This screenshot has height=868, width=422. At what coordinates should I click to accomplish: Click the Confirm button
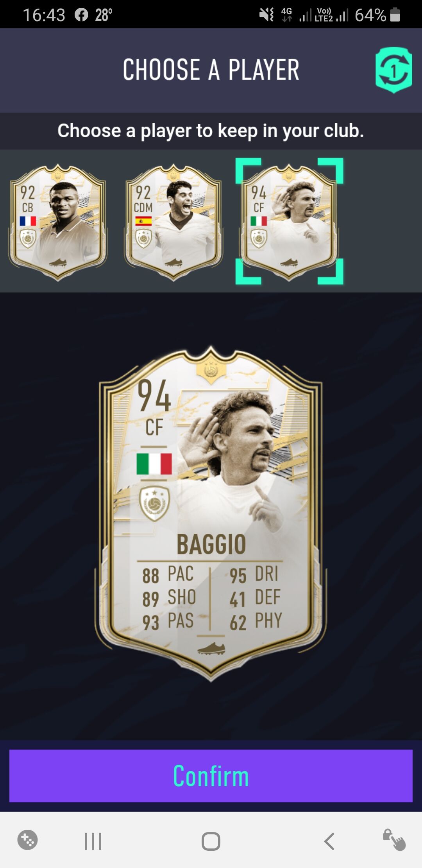pyautogui.click(x=211, y=776)
